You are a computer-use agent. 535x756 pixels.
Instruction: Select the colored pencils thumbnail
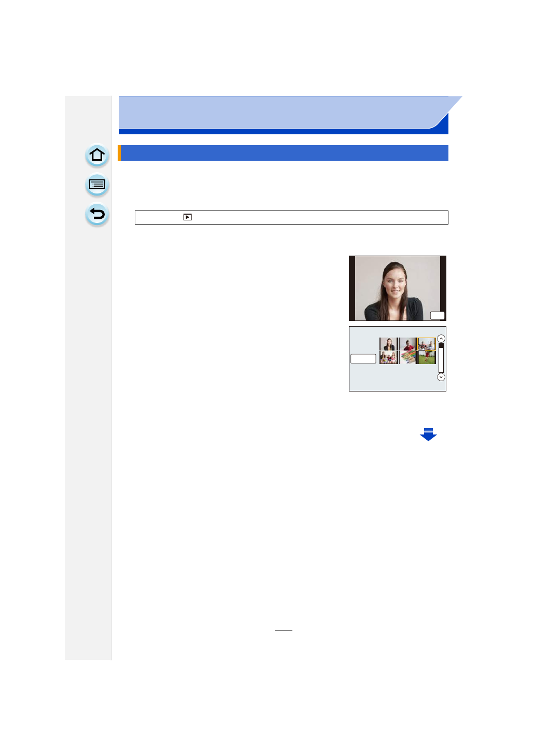(408, 358)
